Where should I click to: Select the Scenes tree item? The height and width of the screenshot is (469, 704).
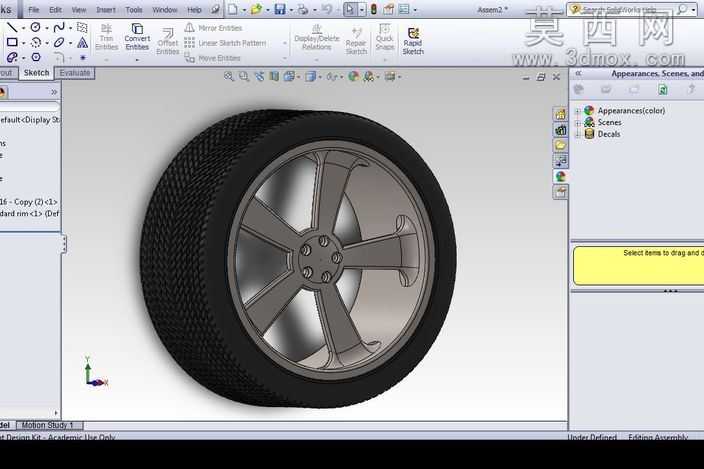click(x=609, y=122)
